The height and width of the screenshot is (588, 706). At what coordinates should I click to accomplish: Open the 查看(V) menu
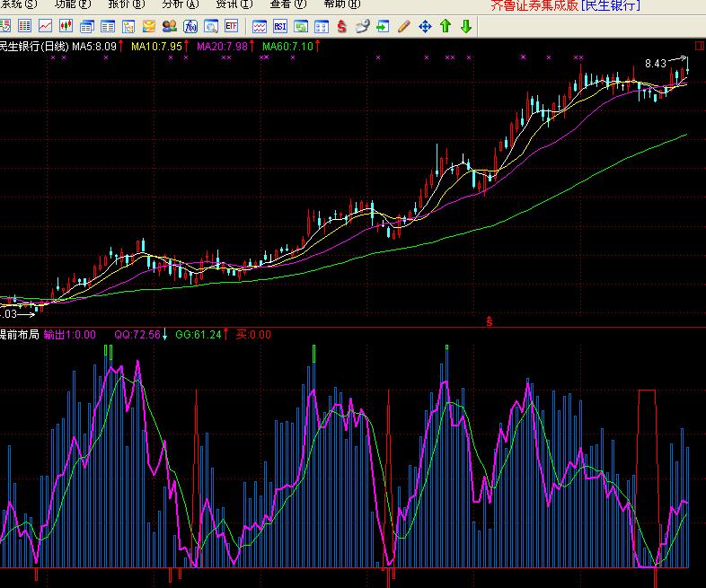coord(288,4)
